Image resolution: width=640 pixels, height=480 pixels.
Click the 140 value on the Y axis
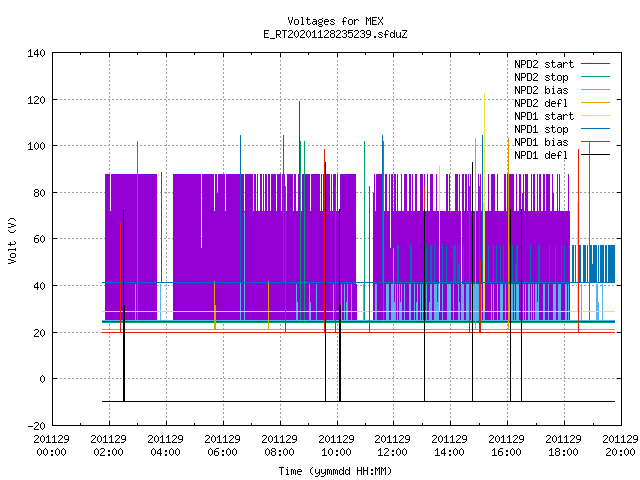coord(36,53)
